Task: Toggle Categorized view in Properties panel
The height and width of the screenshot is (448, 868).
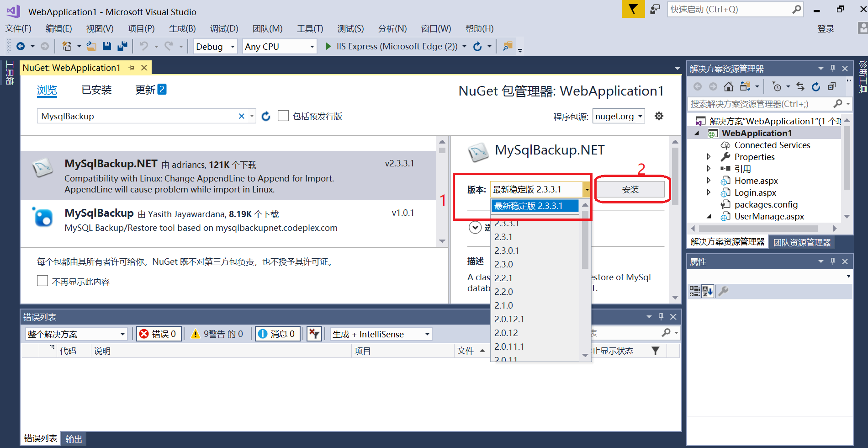Action: (695, 291)
